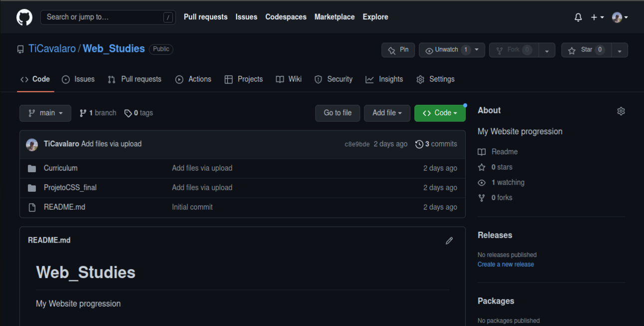View the 1 branch link

[x=98, y=113]
